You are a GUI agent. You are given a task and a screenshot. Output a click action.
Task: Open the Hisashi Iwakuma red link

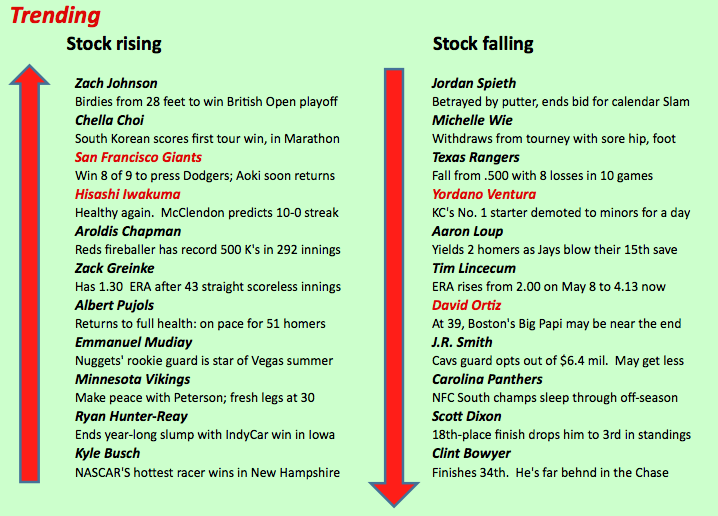[128, 194]
